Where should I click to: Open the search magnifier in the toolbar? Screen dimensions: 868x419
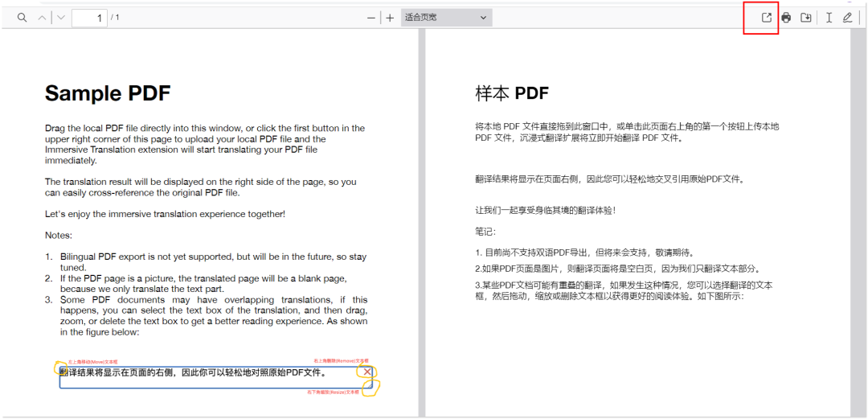point(23,18)
